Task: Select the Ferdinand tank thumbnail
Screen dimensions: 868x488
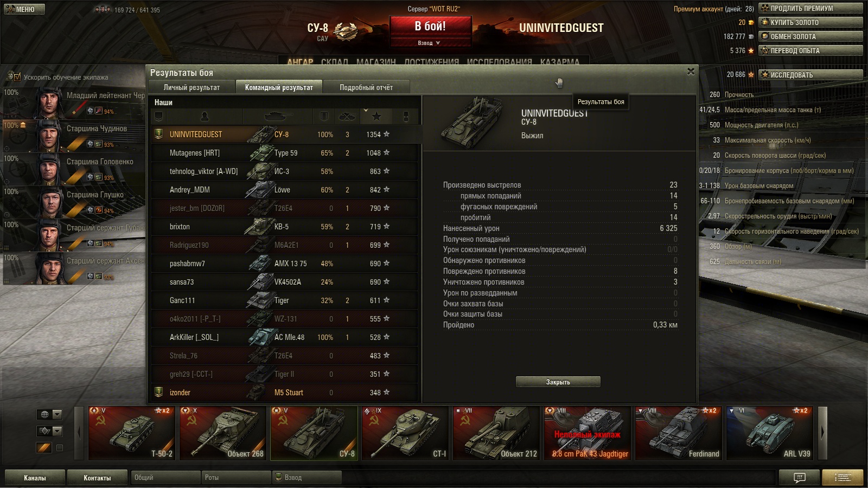Action: pyautogui.click(x=679, y=433)
